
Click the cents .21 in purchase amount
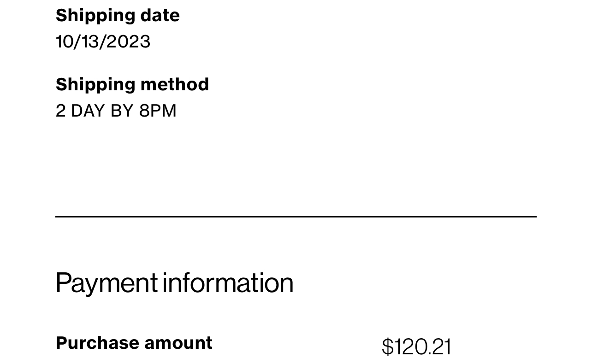tap(440, 347)
